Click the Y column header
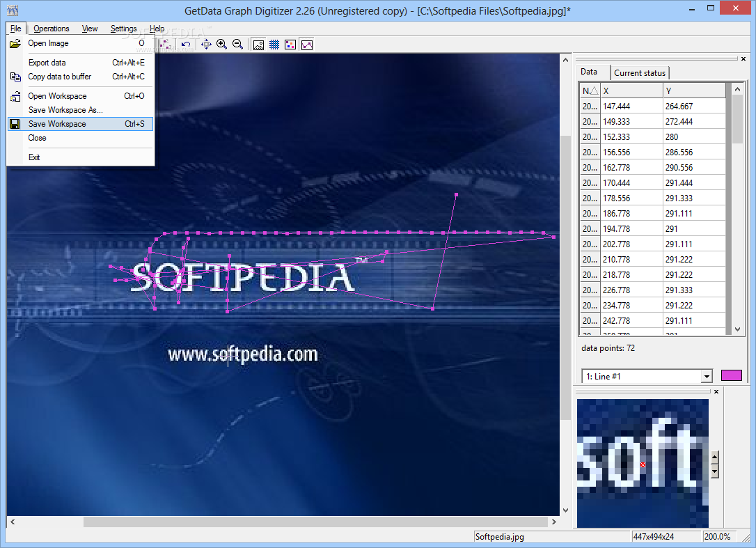Viewport: 756px width, 548px height. point(694,91)
